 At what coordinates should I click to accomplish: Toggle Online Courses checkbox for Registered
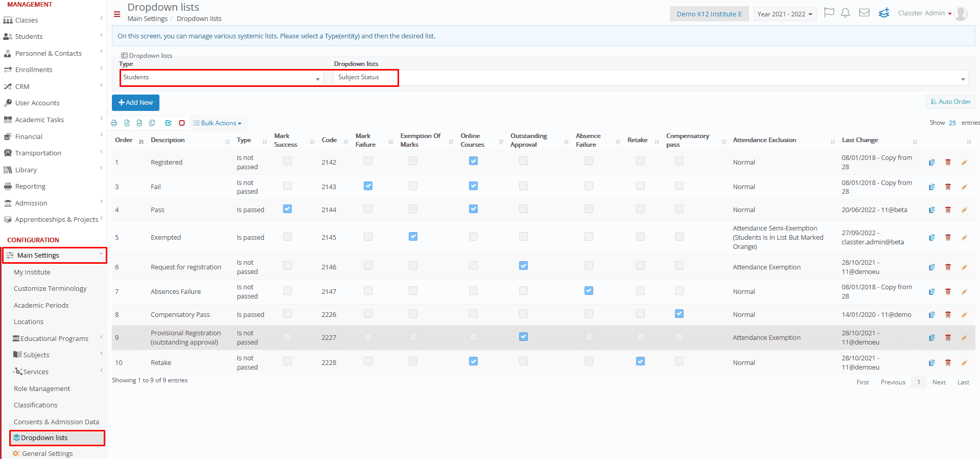(x=474, y=161)
